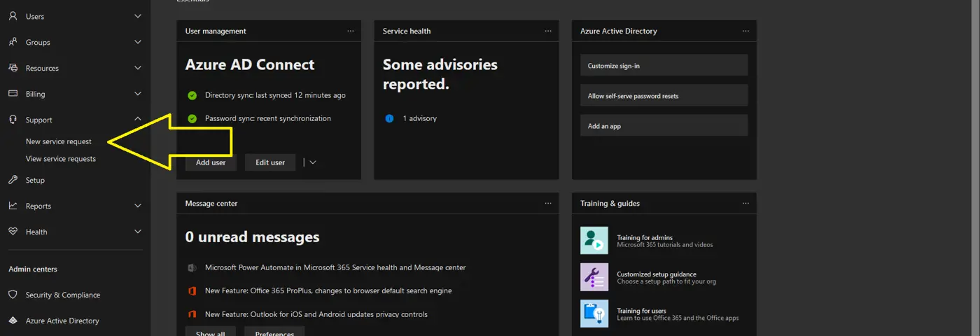This screenshot has height=336, width=980.
Task: Click the Security & Compliance shield icon
Action: (x=13, y=295)
